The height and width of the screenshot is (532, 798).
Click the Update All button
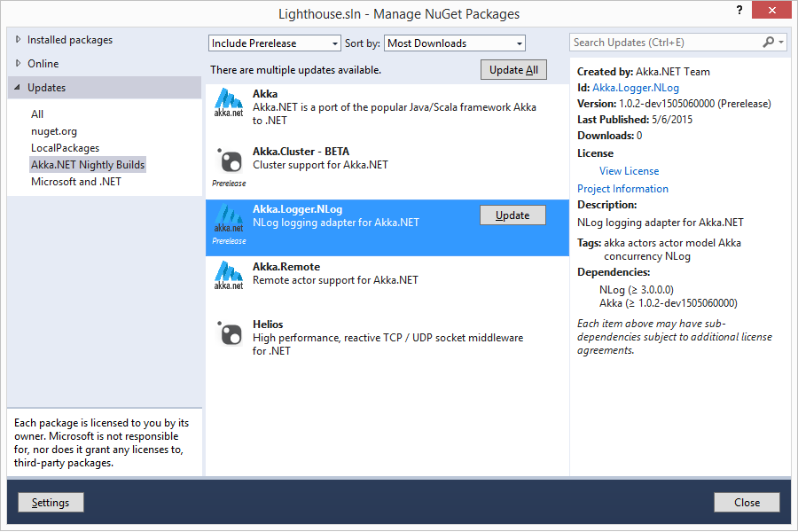pos(513,70)
